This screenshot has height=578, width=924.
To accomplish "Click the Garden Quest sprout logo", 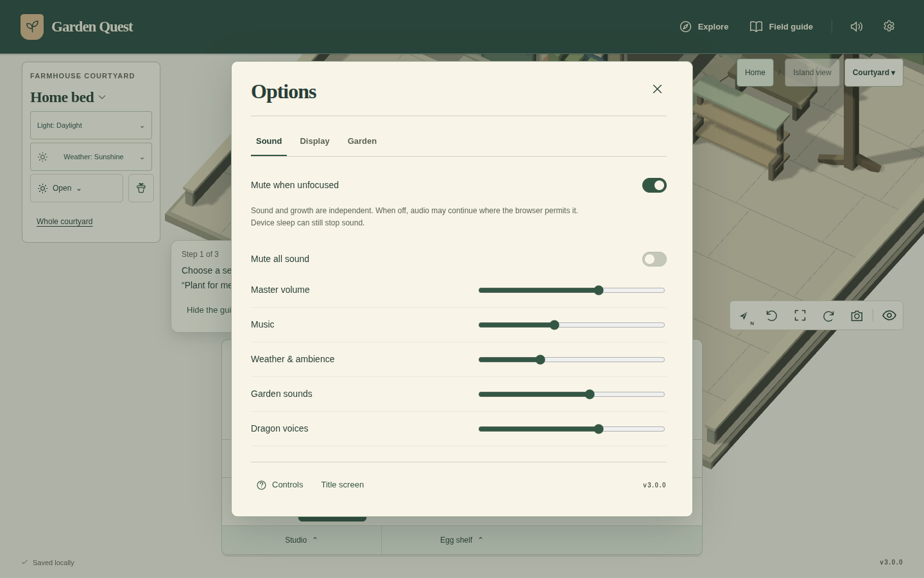I will click(x=32, y=27).
